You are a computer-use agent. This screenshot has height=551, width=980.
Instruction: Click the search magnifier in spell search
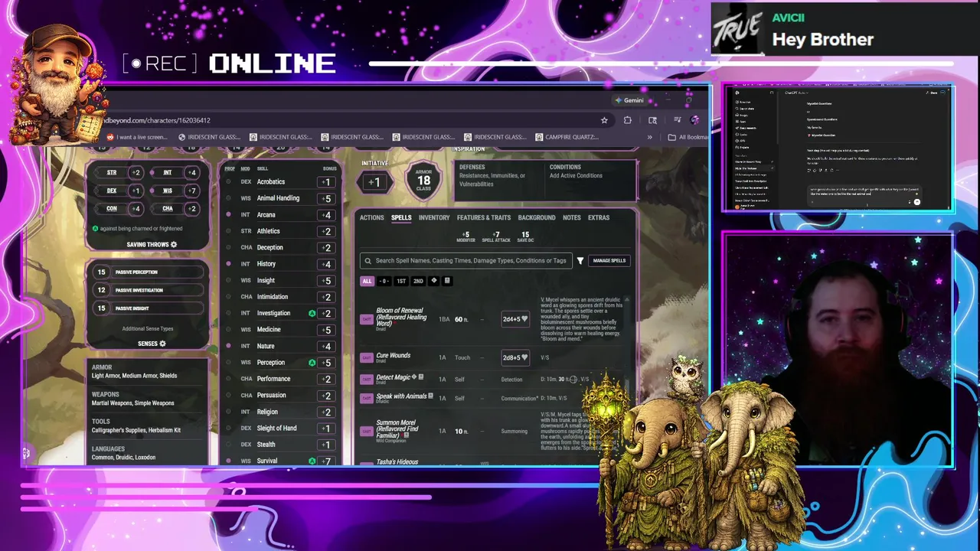pos(368,261)
